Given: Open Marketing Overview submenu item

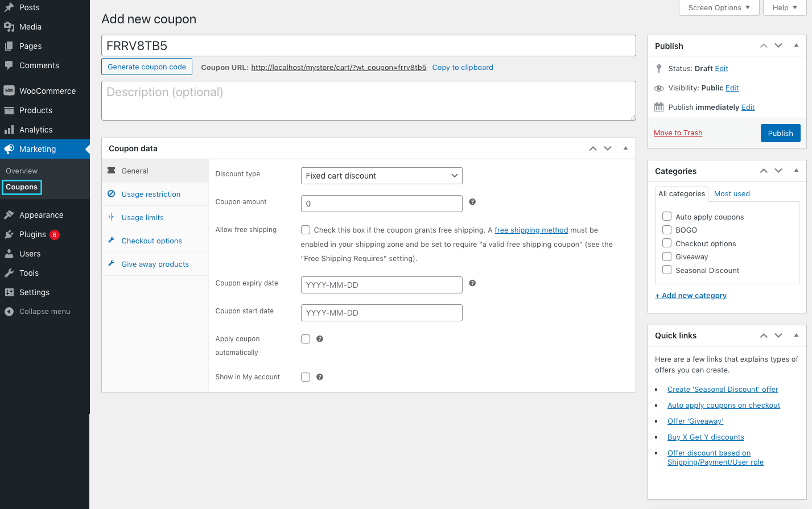Looking at the screenshot, I should (x=22, y=171).
